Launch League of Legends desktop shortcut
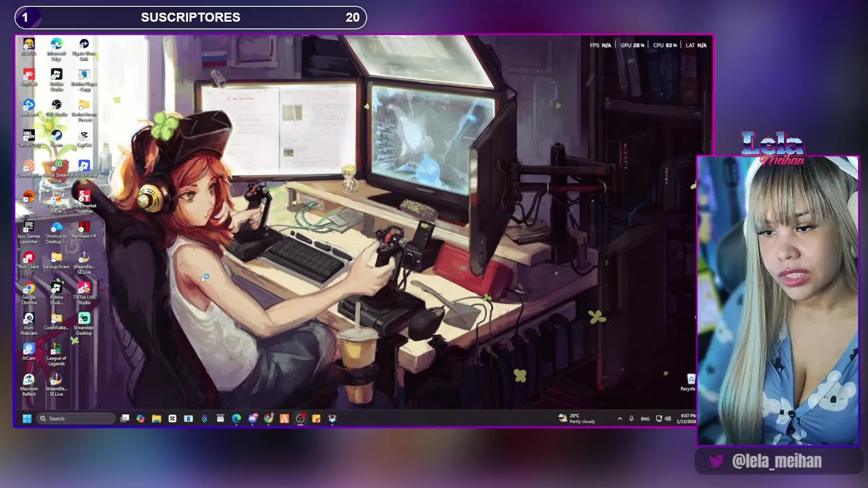This screenshot has width=868, height=488. 56,354
